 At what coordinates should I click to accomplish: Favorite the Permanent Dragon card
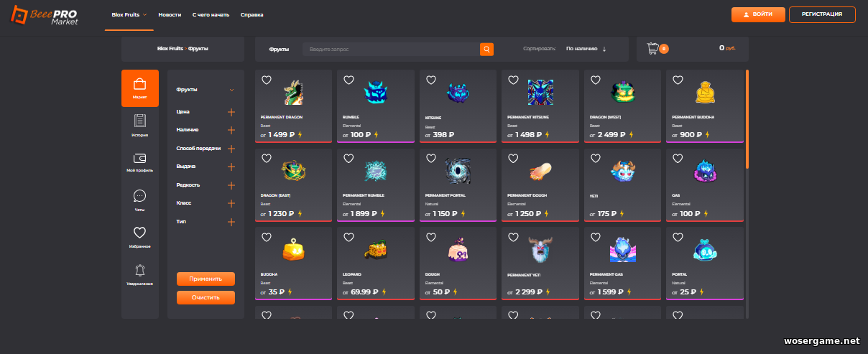tap(266, 80)
